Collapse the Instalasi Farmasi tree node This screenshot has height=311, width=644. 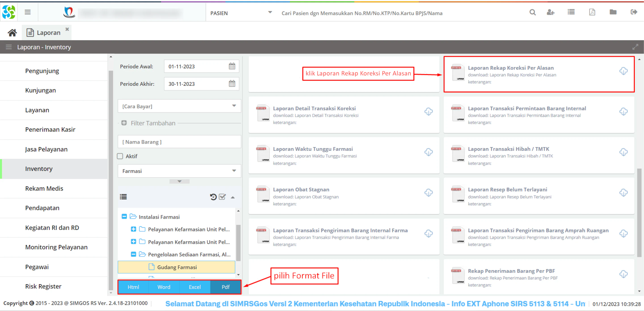coord(124,216)
